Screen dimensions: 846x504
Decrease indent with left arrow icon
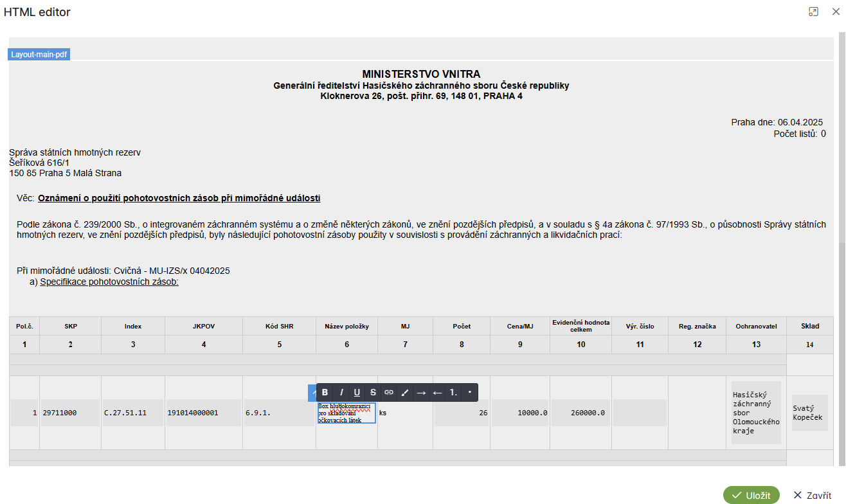(x=437, y=392)
